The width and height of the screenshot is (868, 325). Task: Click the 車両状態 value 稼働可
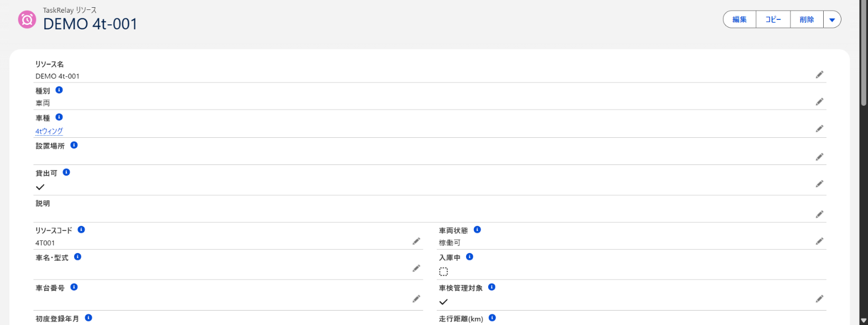tap(449, 243)
